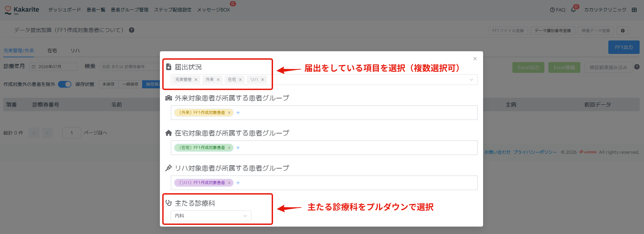Open the grid apps icon at top right
The width and height of the screenshot is (644, 234).
634,10
